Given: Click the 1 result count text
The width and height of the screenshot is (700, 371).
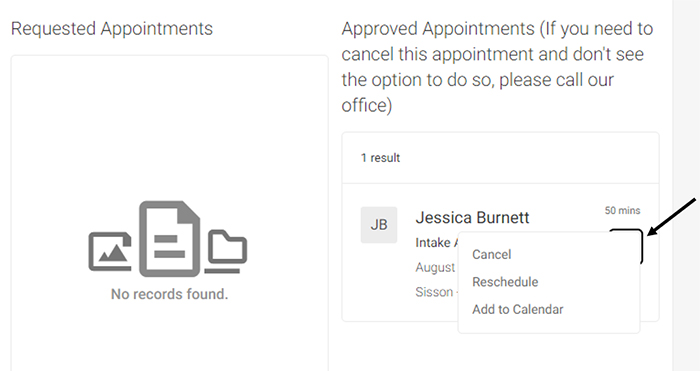Looking at the screenshot, I should [380, 158].
